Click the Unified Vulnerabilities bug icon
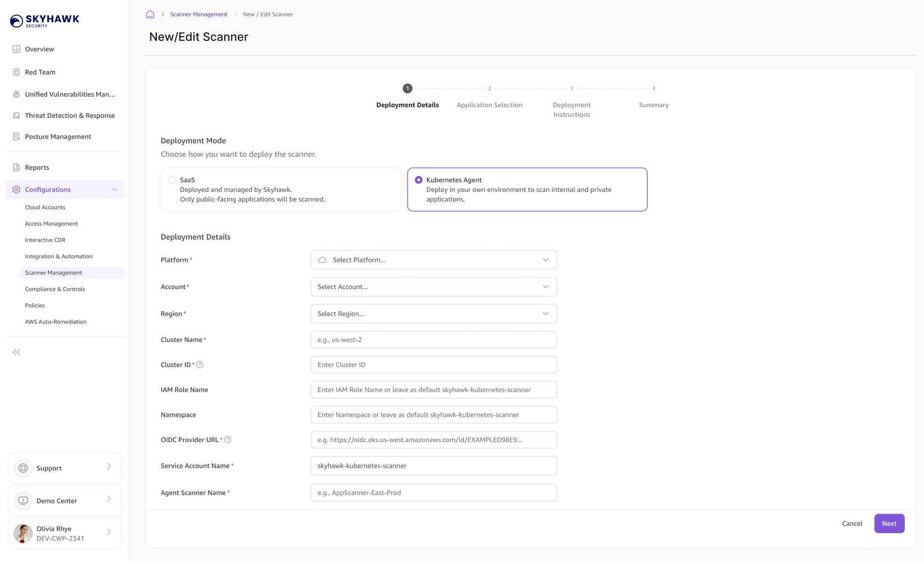The height and width of the screenshot is (561, 924). [16, 94]
